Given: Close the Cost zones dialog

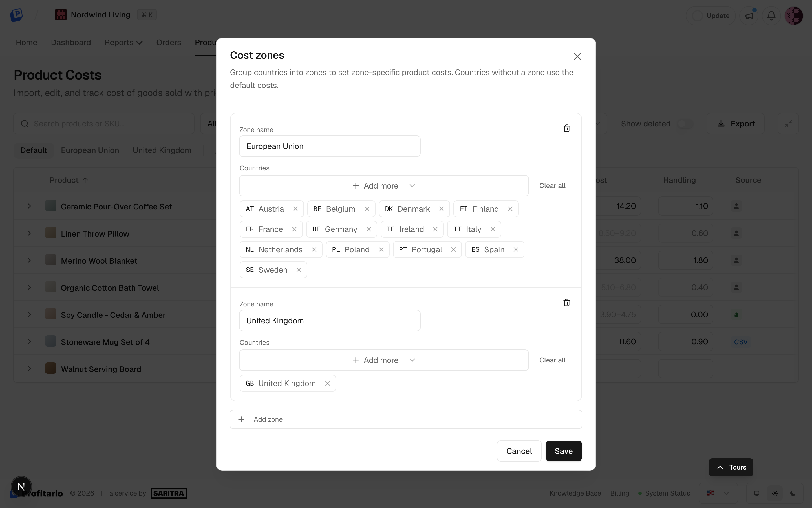Looking at the screenshot, I should pos(577,56).
